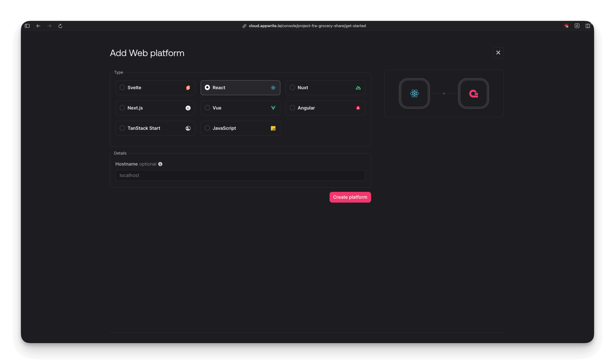Click the yellow JS badge icon
This screenshot has height=364, width=615.
click(x=273, y=128)
